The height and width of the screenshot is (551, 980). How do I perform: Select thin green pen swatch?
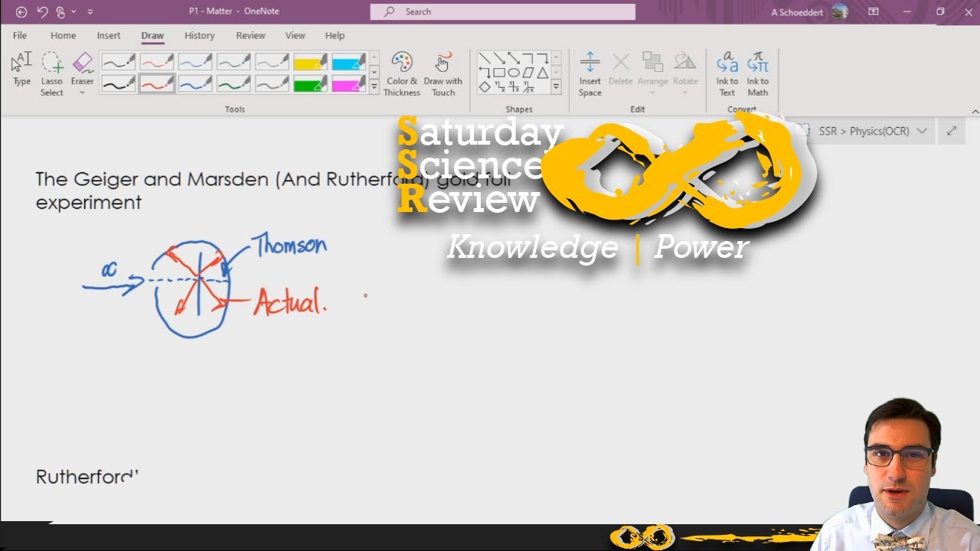tap(234, 61)
